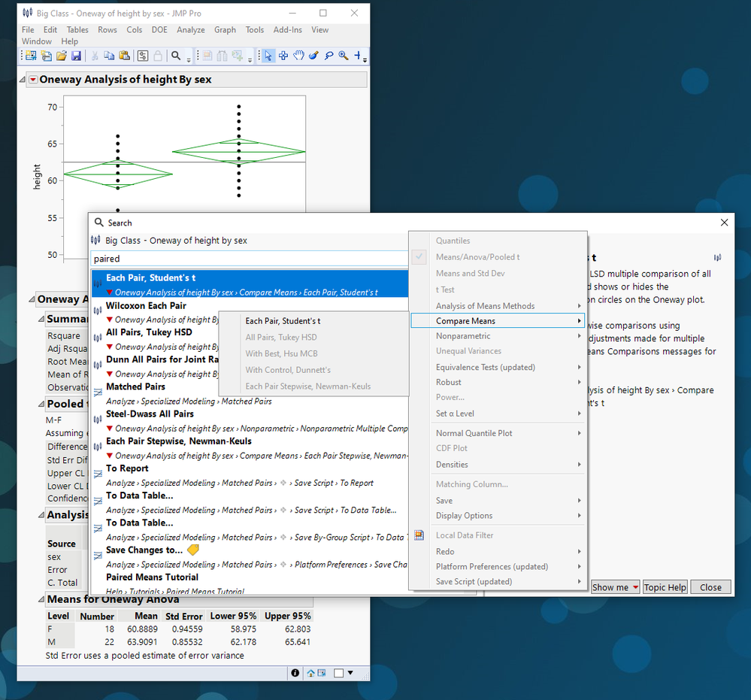
Task: Open the tools toolbar overflow arrow
Action: (365, 60)
